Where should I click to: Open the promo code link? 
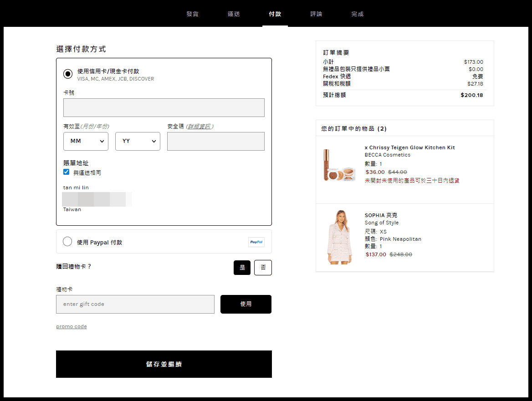tap(71, 326)
